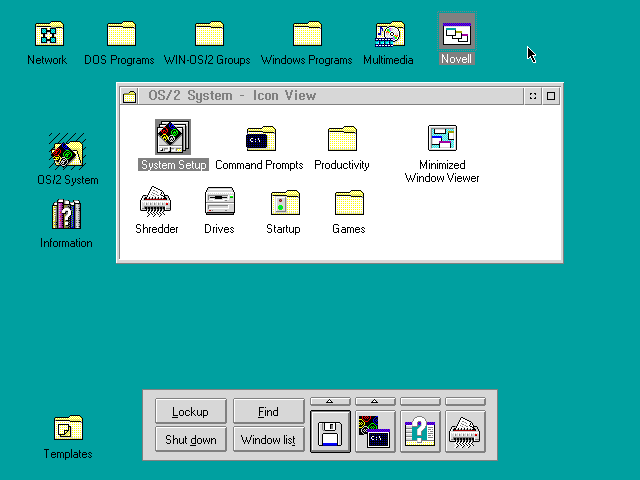This screenshot has height=480, width=640.
Task: Select the Minimized Window Viewer icon
Action: [x=442, y=138]
